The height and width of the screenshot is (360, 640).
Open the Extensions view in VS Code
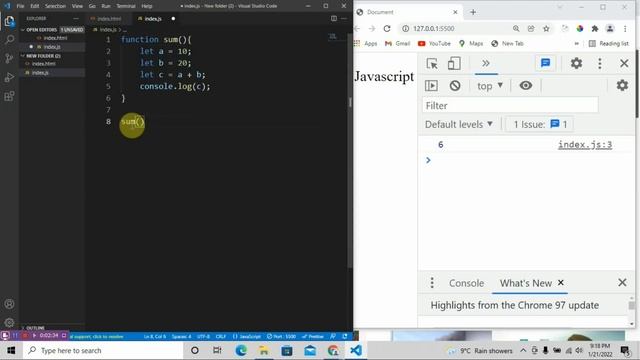click(x=9, y=96)
